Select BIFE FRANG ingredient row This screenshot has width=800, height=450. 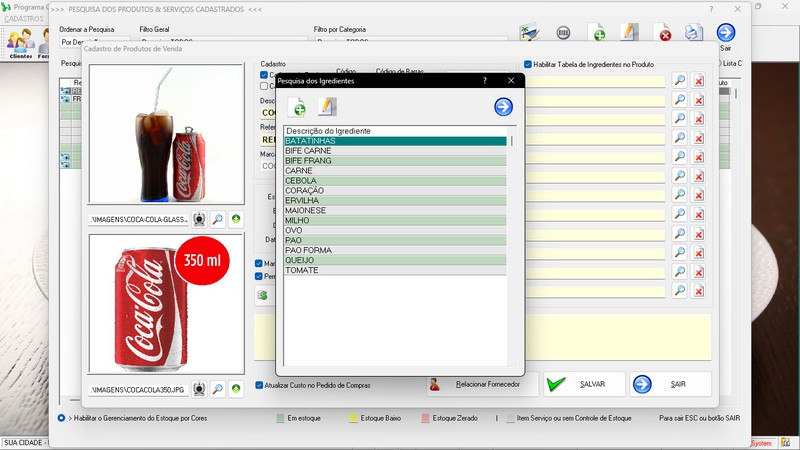(395, 161)
